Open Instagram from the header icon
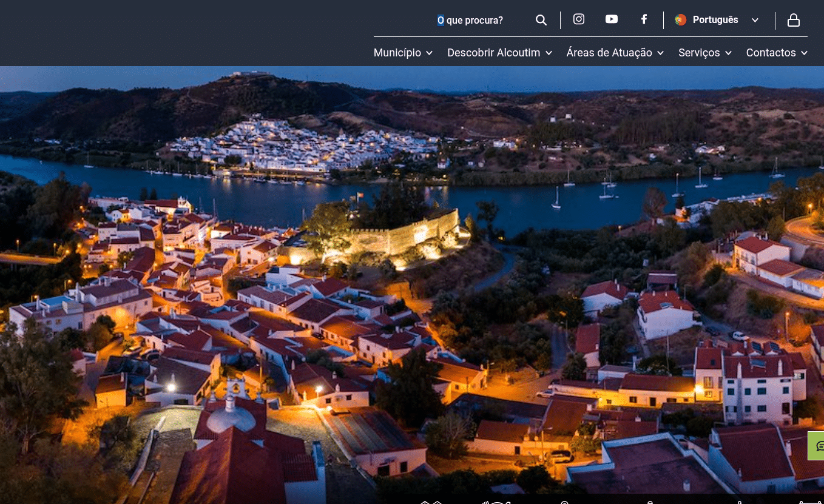 point(579,19)
